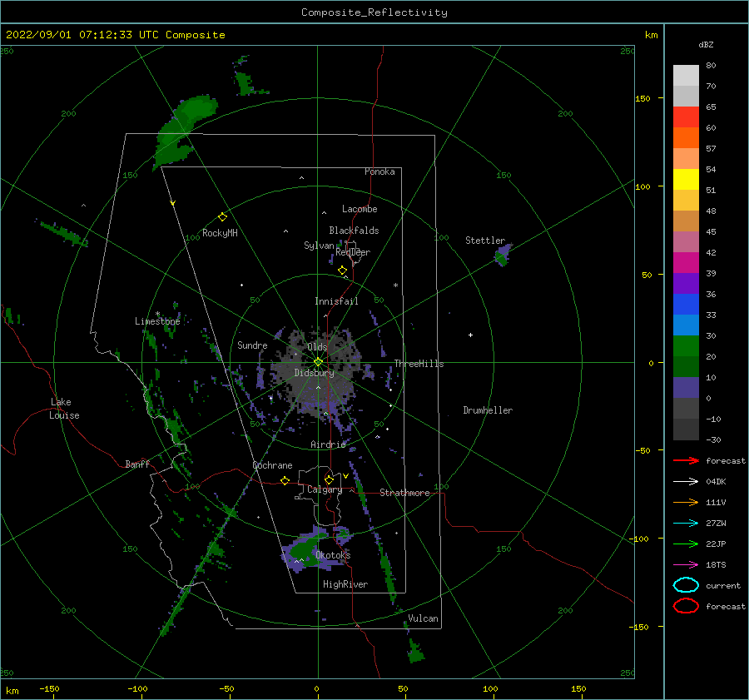Click the HighRiver label

(x=345, y=584)
